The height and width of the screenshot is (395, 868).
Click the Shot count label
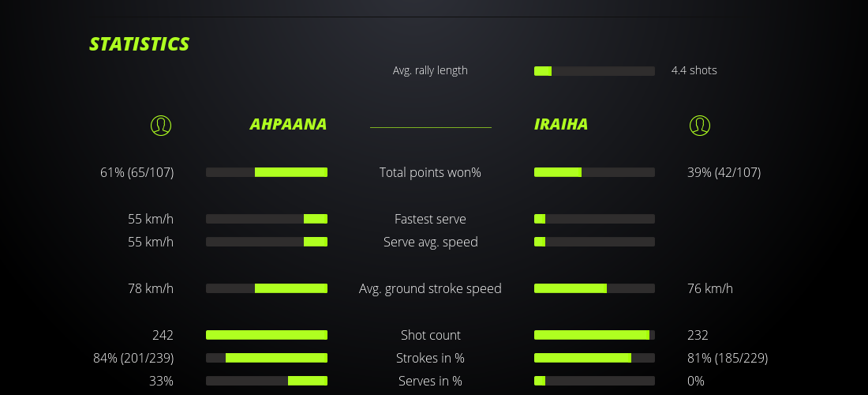tap(430, 335)
